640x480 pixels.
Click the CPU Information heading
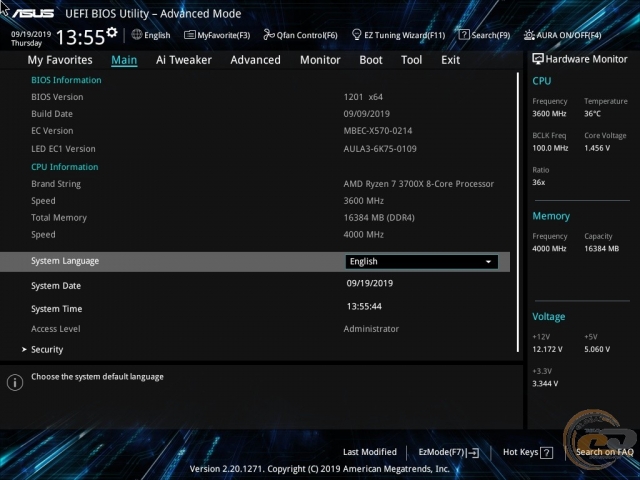coord(64,167)
